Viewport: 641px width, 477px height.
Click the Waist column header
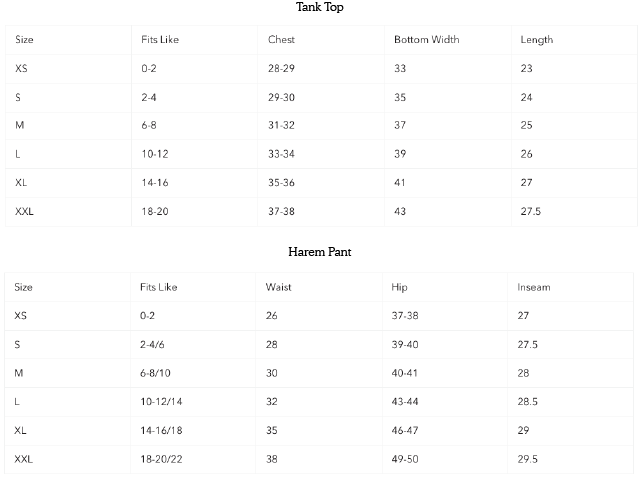coord(279,287)
